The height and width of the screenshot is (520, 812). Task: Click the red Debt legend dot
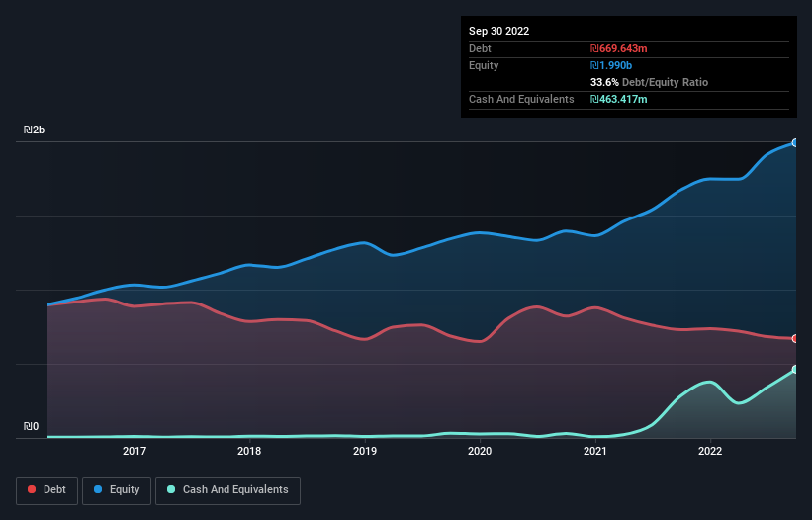[32, 489]
